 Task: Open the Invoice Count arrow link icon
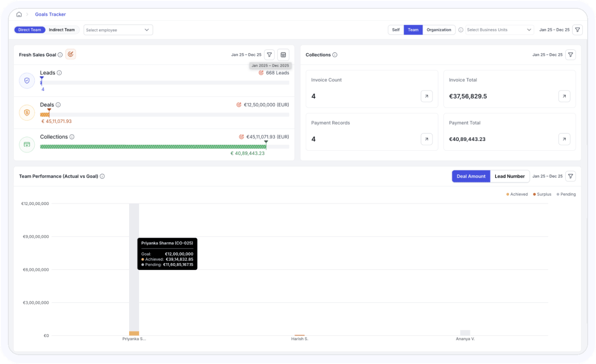tap(426, 96)
